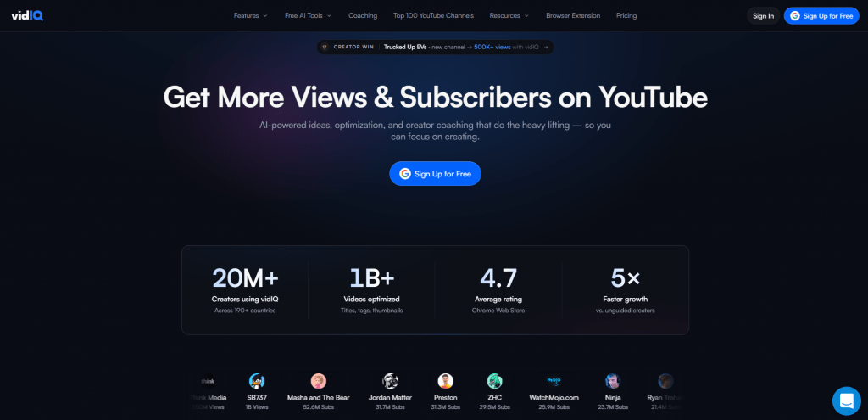Click '23.7M Subs' under Ninja
Screen dimensions: 868x420
tap(613, 407)
